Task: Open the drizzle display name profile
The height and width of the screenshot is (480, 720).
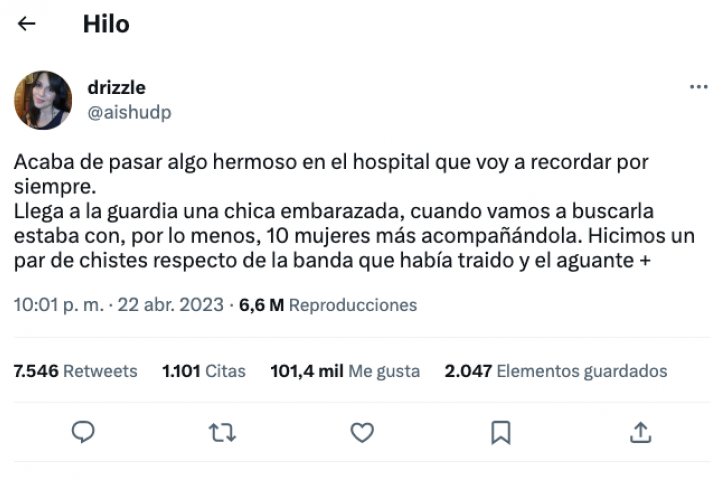Action: [117, 87]
